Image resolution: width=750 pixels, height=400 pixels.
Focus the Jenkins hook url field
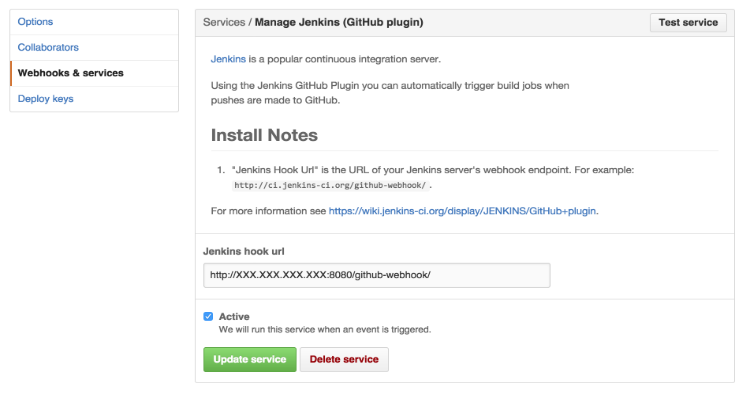[x=376, y=275]
